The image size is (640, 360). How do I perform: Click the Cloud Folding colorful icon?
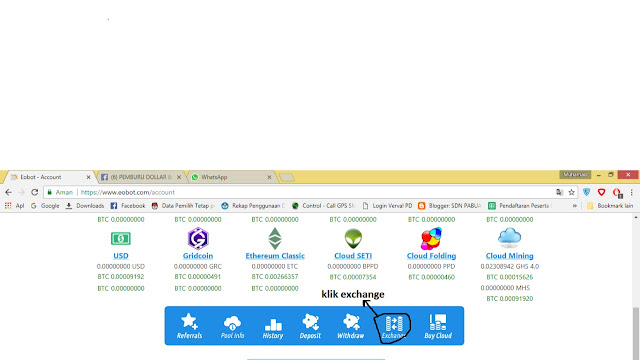coord(431,238)
